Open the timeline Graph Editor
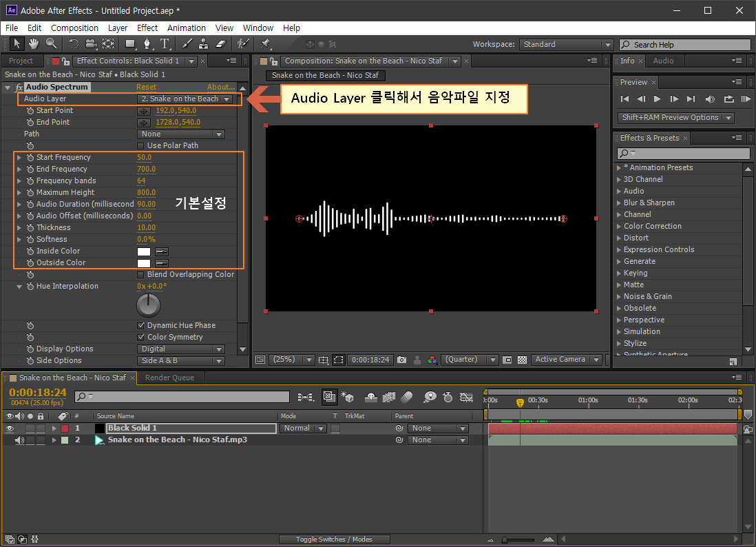The height and width of the screenshot is (547, 756). pyautogui.click(x=465, y=397)
